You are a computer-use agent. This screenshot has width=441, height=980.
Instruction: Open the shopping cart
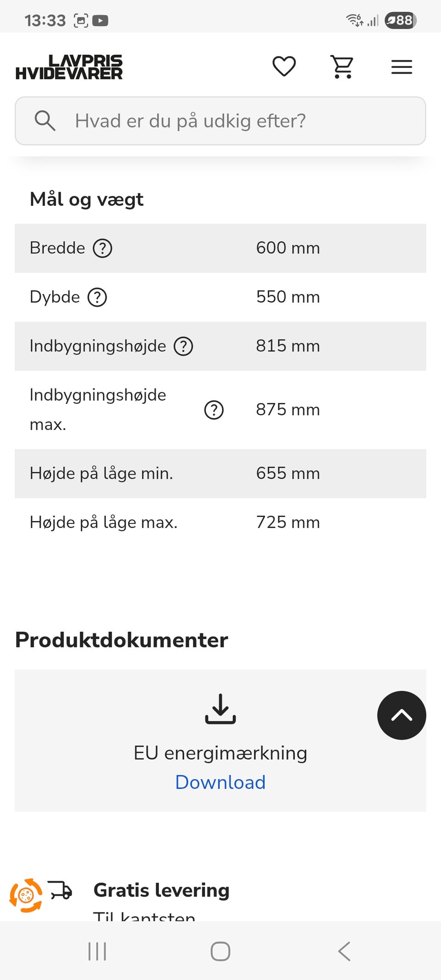343,67
